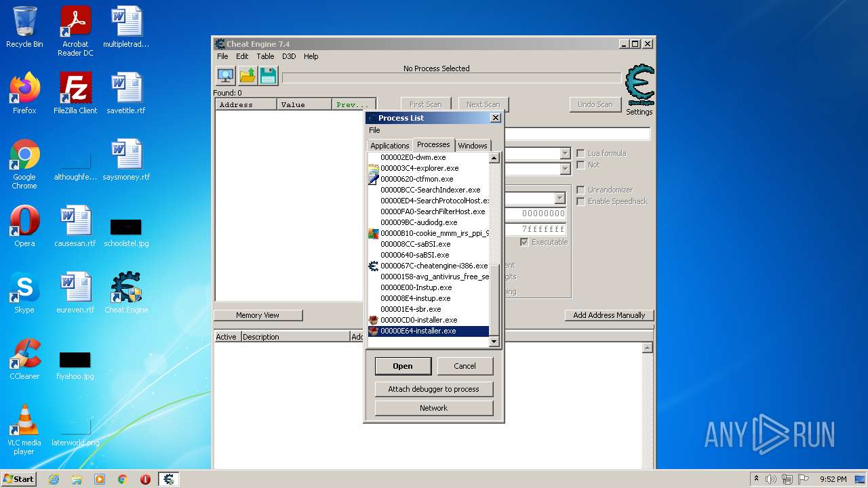Toggle the Executable checkbox
Image resolution: width=868 pixels, height=488 pixels.
point(524,242)
